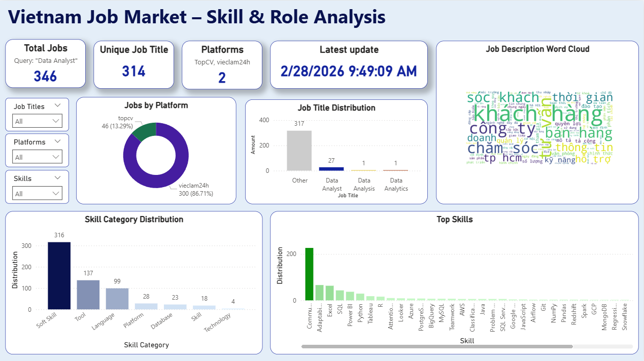Expand the Job Titles slicer header chevron
The width and height of the screenshot is (644, 361).
coord(58,106)
